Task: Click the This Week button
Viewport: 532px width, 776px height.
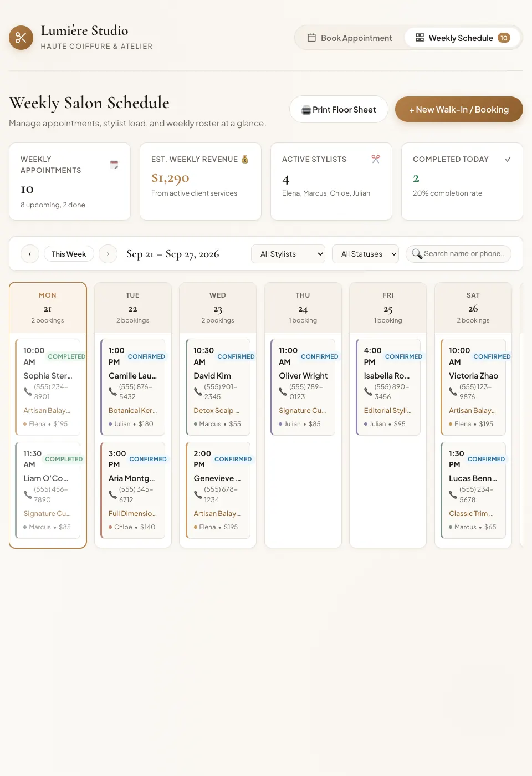Action: [x=69, y=254]
